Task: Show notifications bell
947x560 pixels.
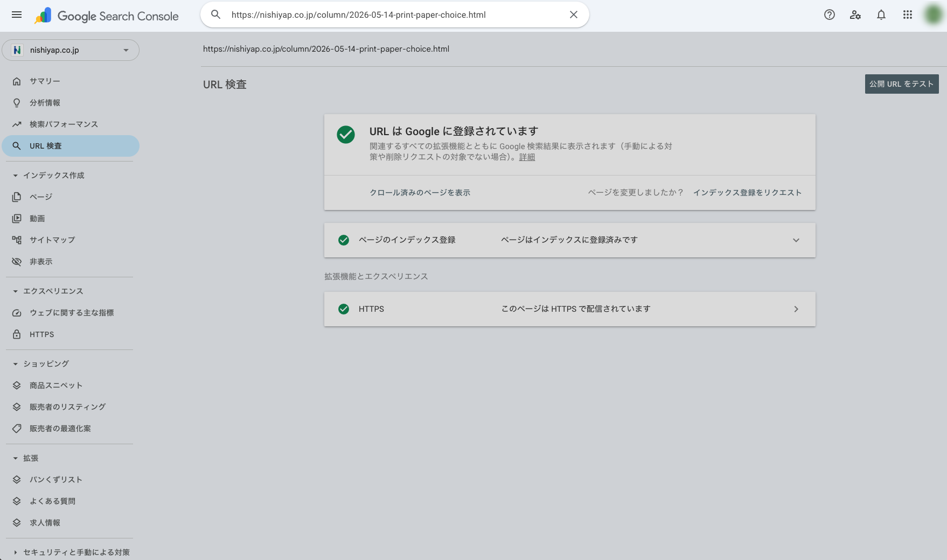Action: click(881, 15)
